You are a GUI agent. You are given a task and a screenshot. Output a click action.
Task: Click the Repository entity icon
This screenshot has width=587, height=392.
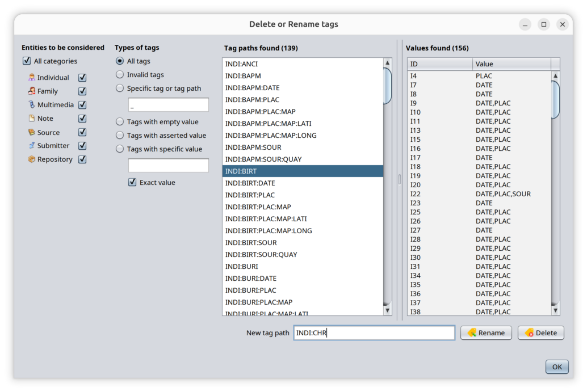pyautogui.click(x=32, y=159)
